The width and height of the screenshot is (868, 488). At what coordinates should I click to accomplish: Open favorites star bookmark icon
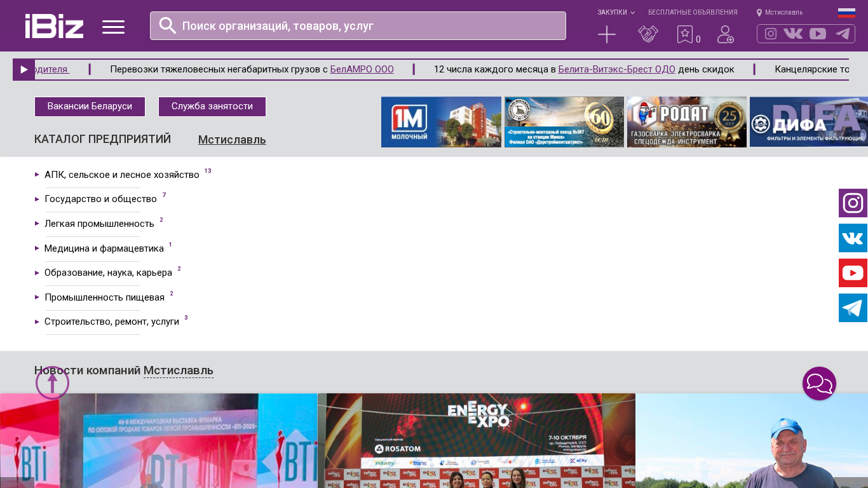coord(685,34)
